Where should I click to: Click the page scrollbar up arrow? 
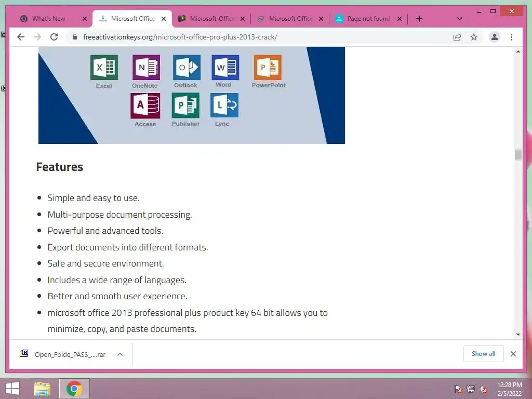[x=518, y=51]
